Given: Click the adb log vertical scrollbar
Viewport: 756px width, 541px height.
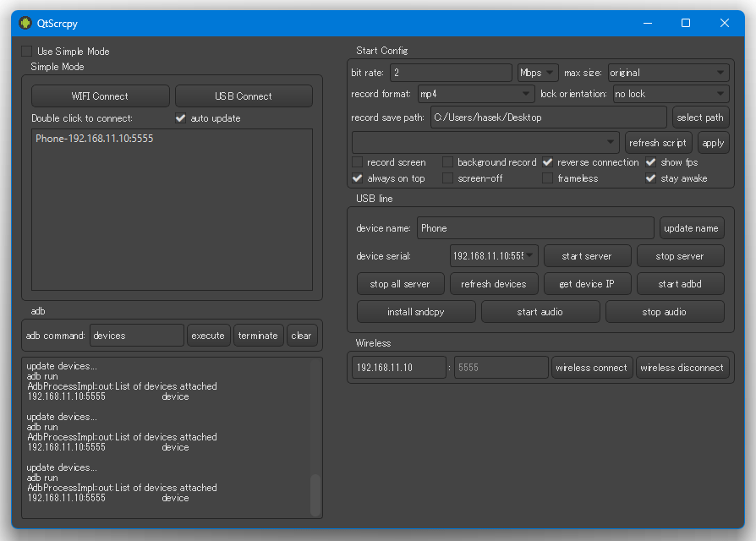Looking at the screenshot, I should tap(315, 494).
